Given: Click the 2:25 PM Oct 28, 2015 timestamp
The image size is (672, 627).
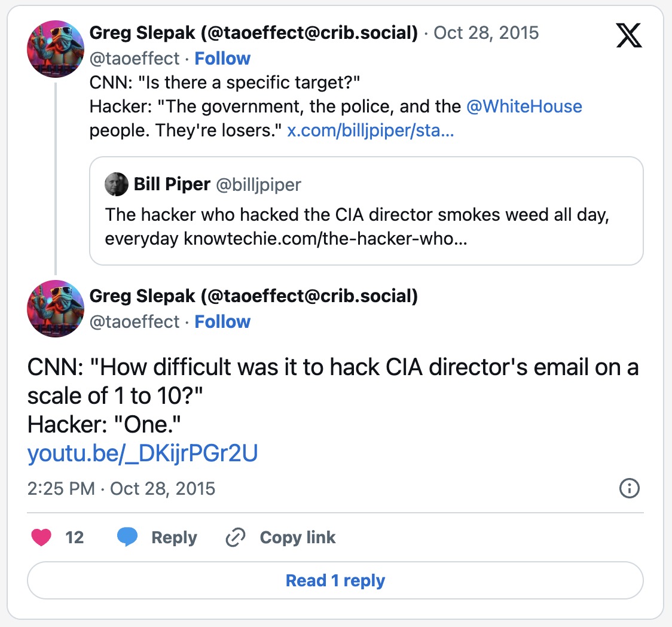Looking at the screenshot, I should point(121,488).
